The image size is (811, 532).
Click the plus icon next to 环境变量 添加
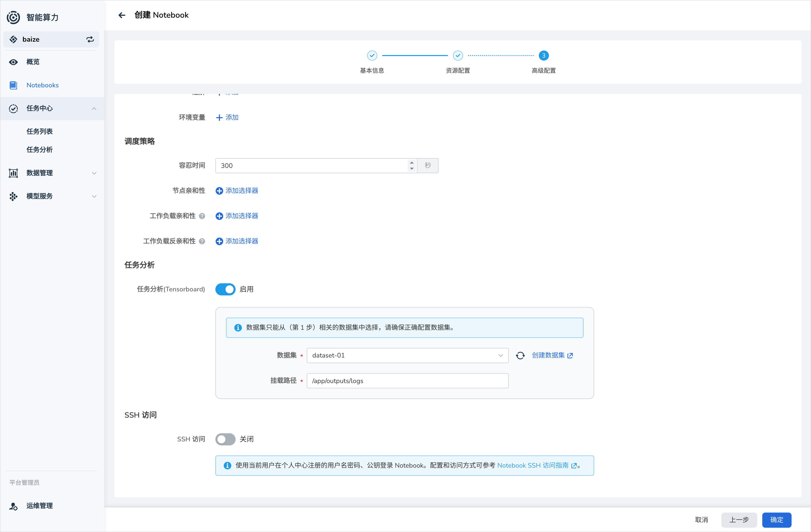click(x=219, y=118)
